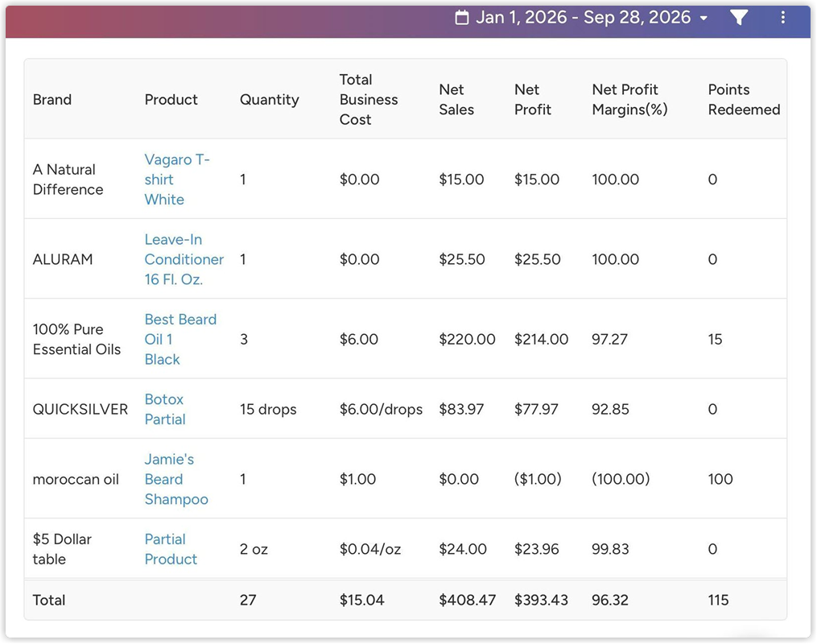Click the $393.43 total net profit
This screenshot has height=644, width=817.
tap(541, 601)
